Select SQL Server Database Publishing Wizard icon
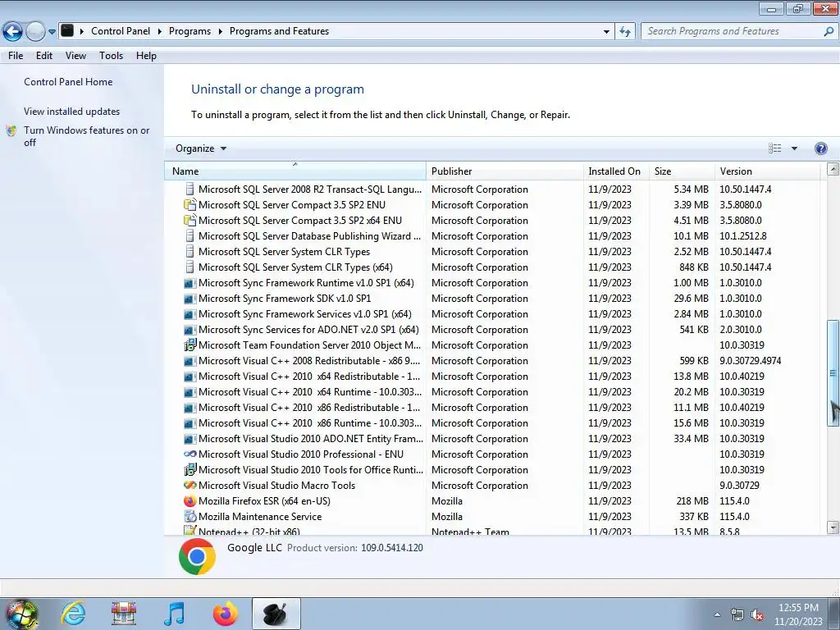Screen dimensions: 840x630 (189, 235)
